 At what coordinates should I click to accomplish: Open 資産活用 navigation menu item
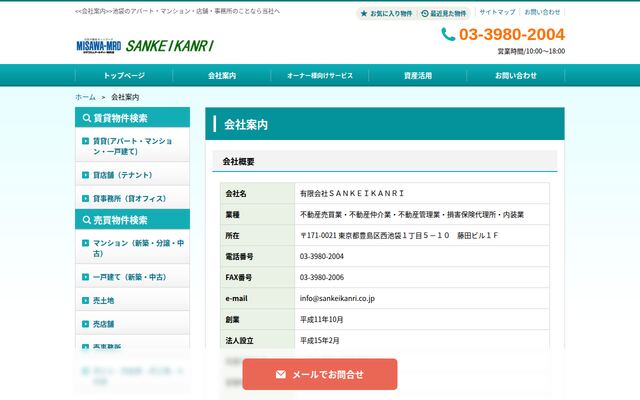tap(418, 76)
